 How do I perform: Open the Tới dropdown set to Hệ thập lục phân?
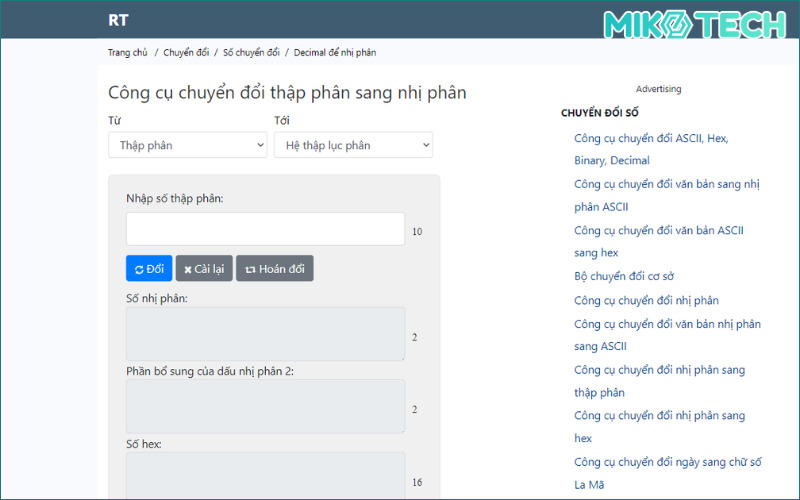click(353, 145)
